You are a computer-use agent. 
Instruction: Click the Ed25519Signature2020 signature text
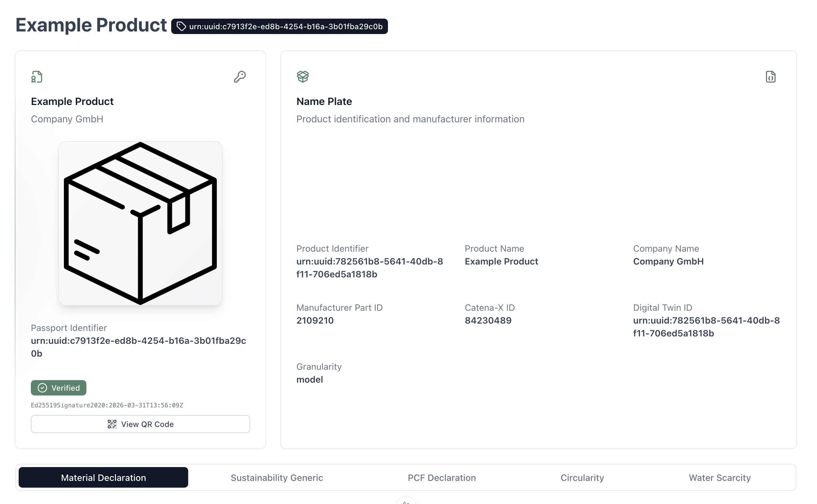[107, 405]
